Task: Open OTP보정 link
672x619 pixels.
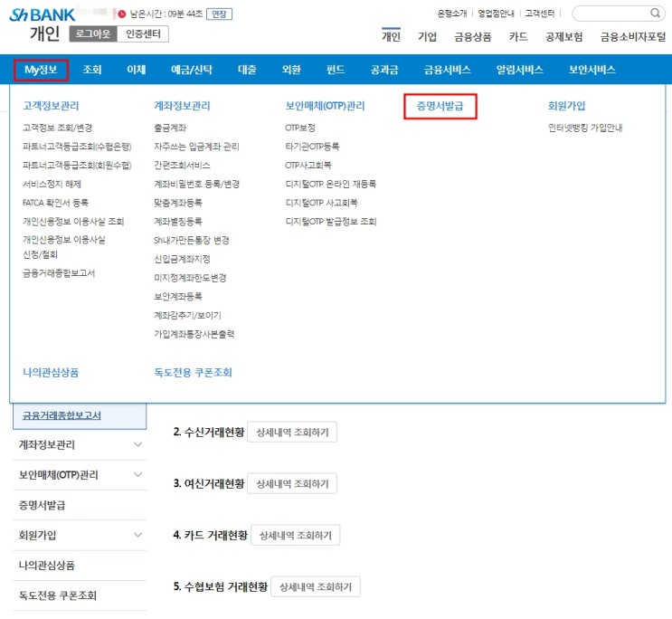Action: click(x=300, y=128)
